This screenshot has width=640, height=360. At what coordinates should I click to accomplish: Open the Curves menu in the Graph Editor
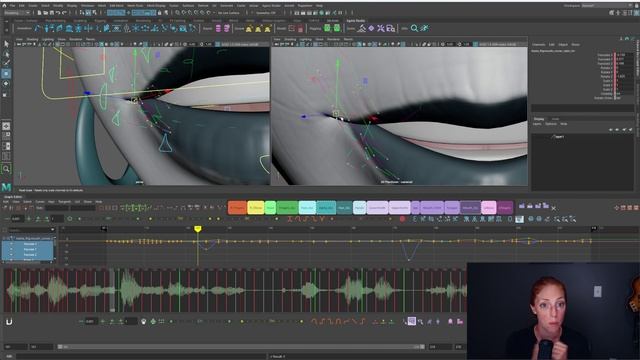40,202
